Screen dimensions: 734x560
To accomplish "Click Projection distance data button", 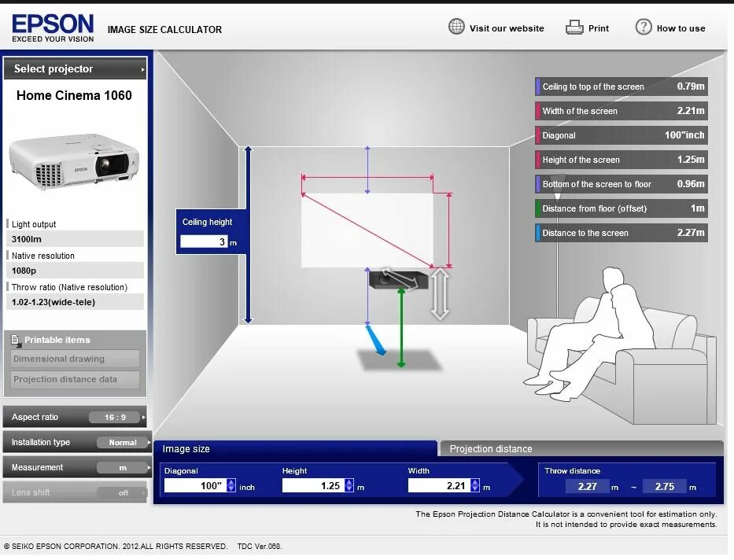I will 75,379.
